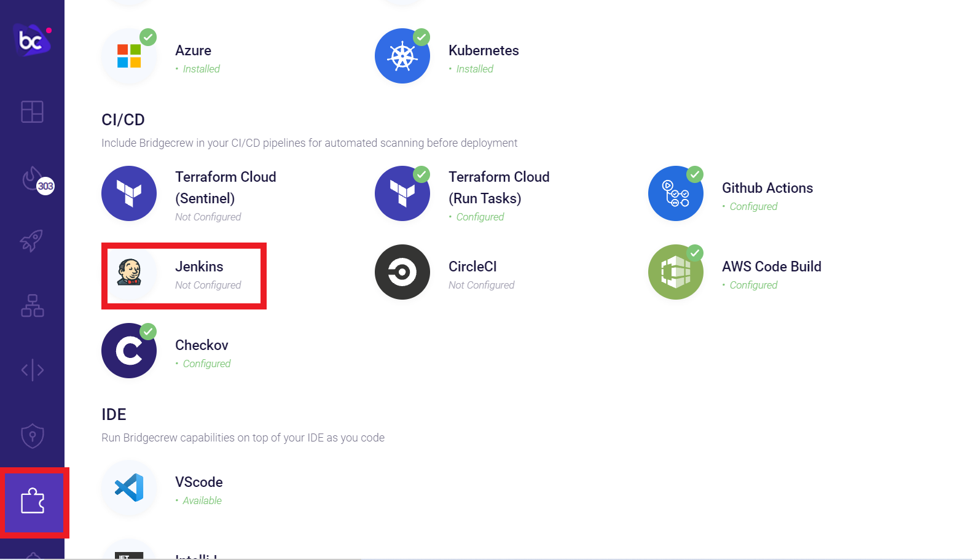Open incidents flame icon with 303 badge
The height and width of the screenshot is (560, 972).
pos(37,181)
